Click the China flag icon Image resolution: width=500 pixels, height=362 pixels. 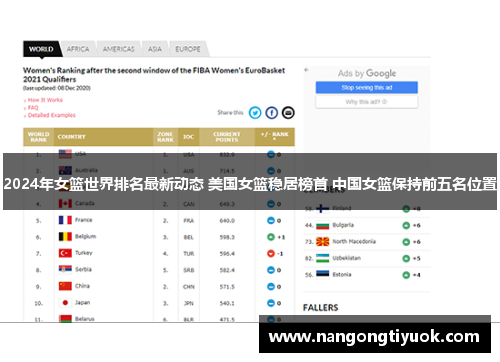point(65,286)
